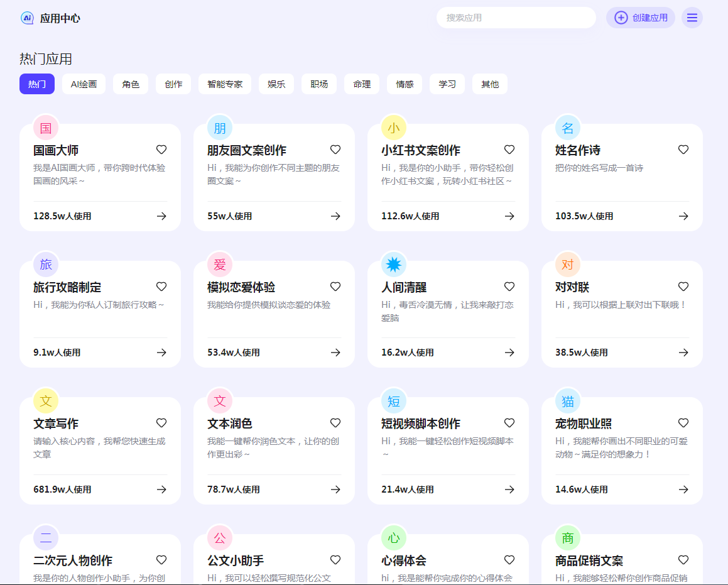
Task: Click the arrow on 模拟恋爱体验 card
Action: (335, 353)
